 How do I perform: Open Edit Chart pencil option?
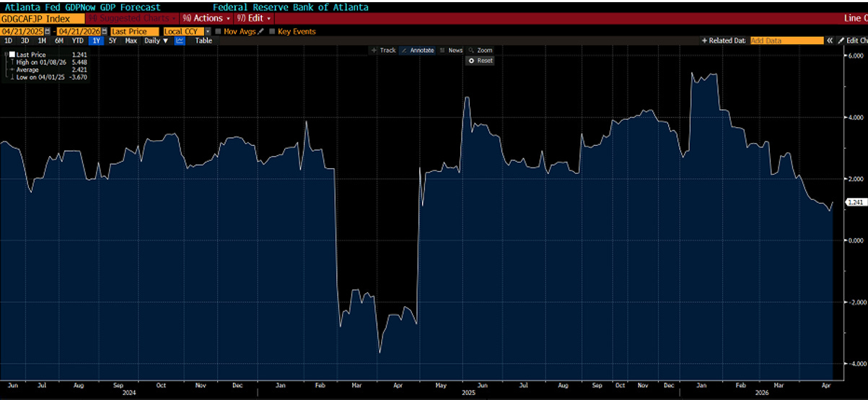pyautogui.click(x=852, y=41)
